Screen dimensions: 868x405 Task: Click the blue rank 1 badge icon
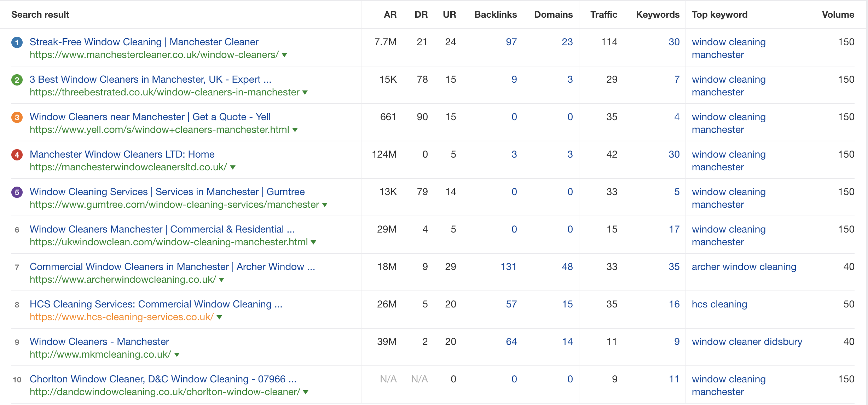click(17, 42)
